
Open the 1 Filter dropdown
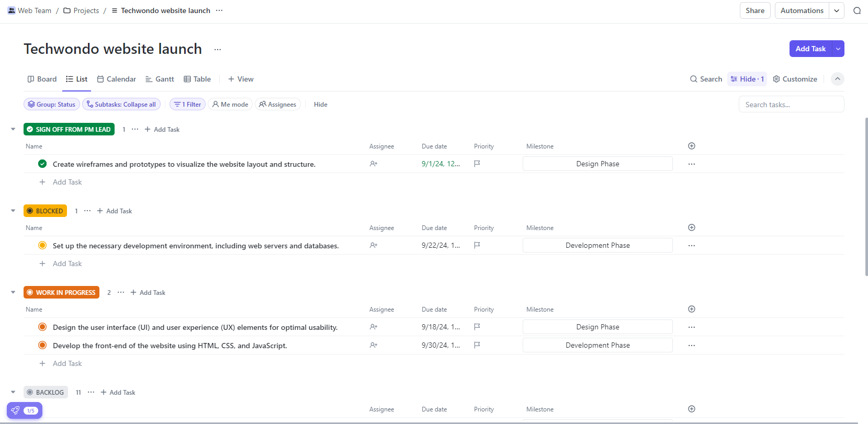click(x=188, y=105)
